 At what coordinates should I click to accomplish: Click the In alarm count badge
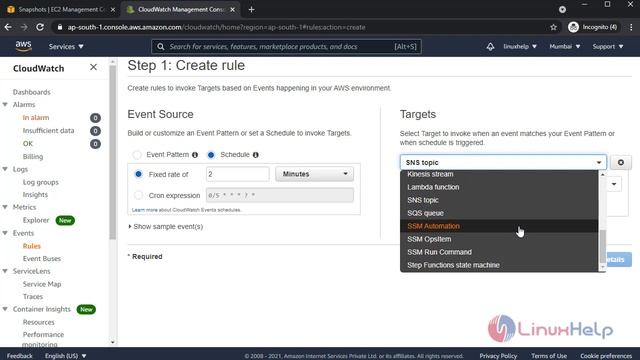click(95, 118)
